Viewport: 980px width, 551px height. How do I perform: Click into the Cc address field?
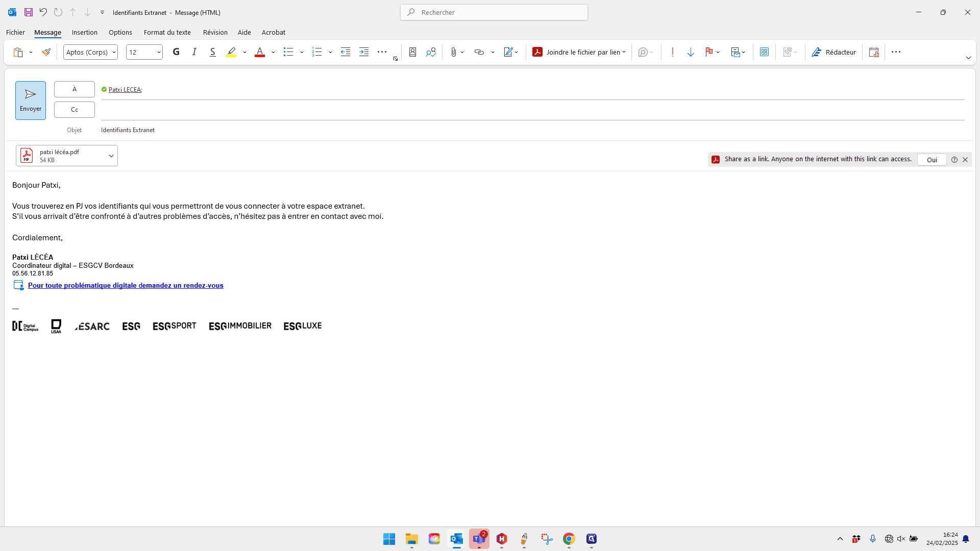(x=532, y=110)
